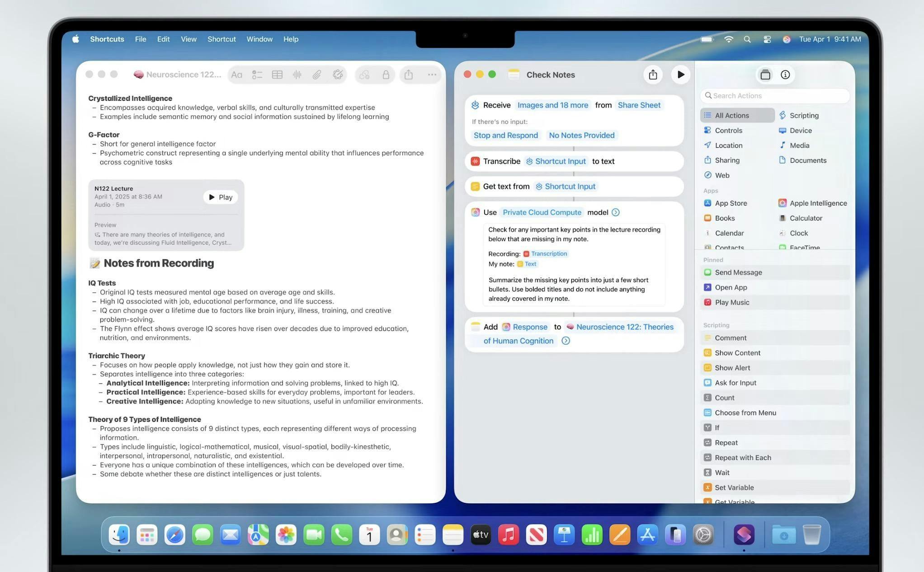Select the Scripting category

(799, 116)
